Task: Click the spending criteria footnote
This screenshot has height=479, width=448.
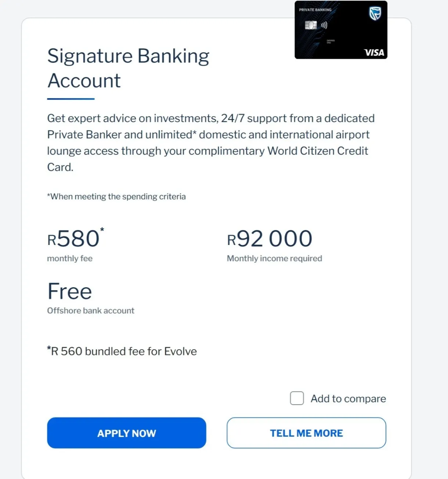Action: coord(116,197)
